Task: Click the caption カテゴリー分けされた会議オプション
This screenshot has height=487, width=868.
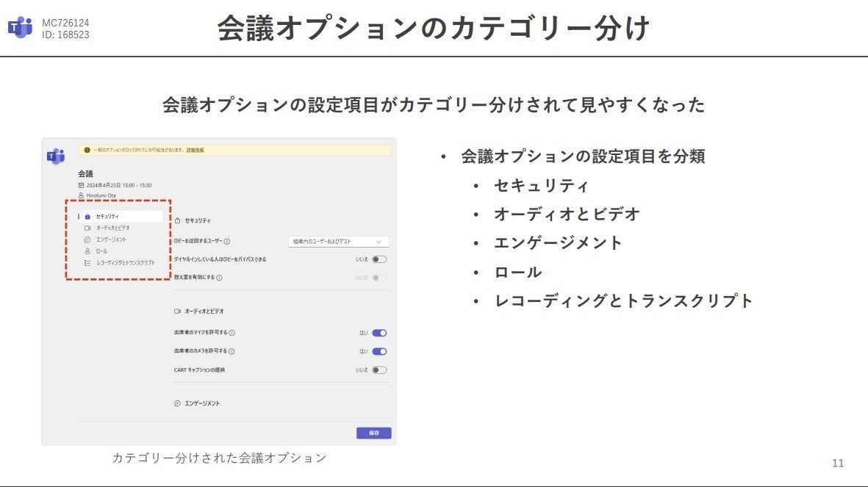Action: (219, 458)
